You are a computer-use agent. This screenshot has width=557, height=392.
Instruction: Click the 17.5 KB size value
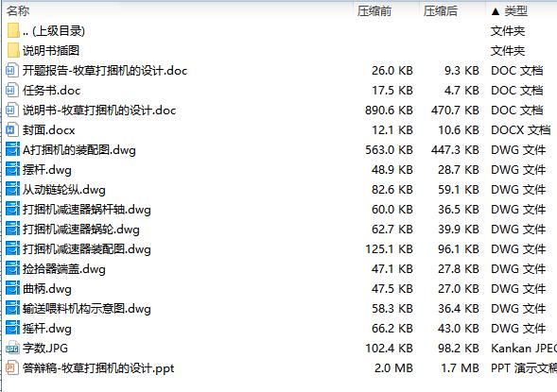[392, 91]
